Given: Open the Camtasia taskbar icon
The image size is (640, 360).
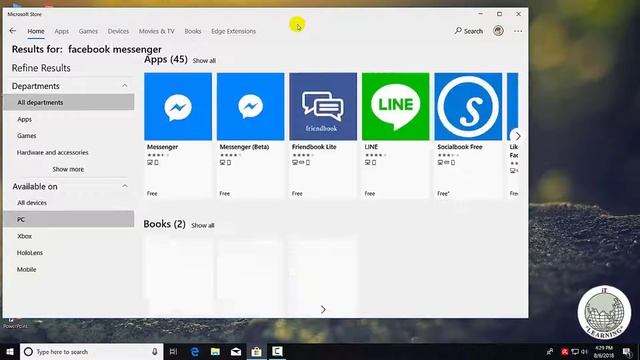Looking at the screenshot, I should (277, 351).
